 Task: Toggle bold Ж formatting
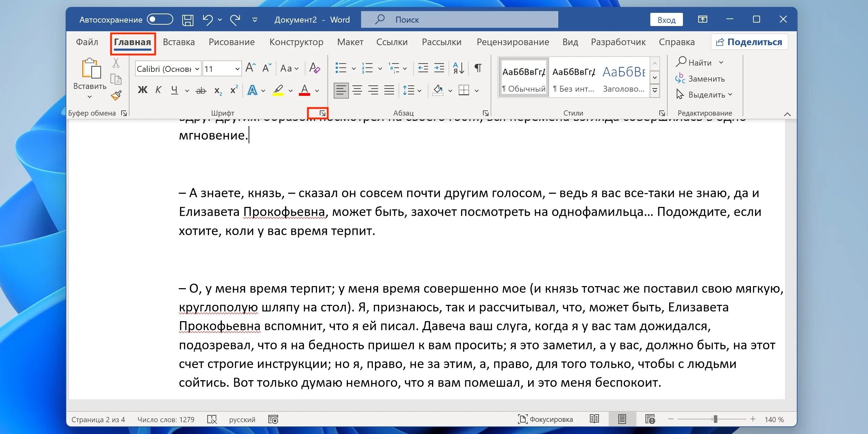pos(142,90)
